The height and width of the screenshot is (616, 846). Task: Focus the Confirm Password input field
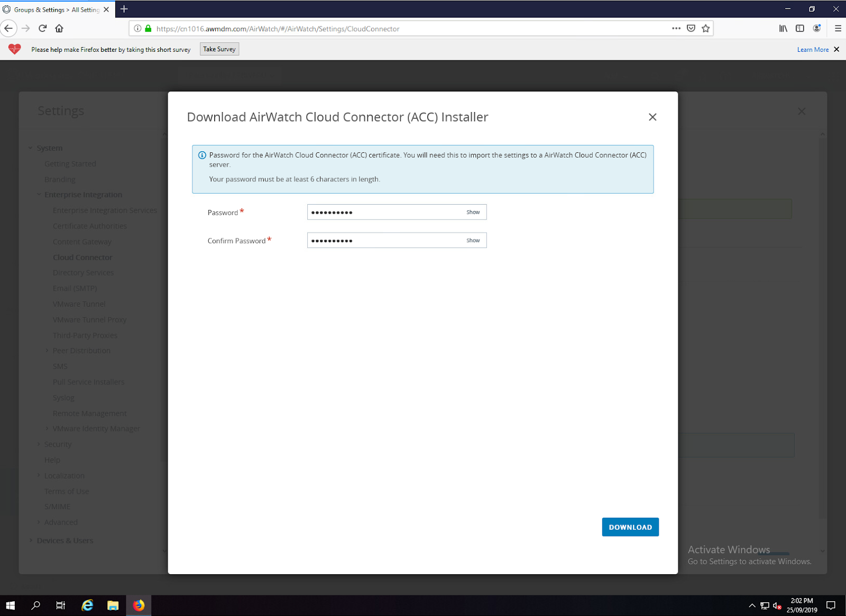point(397,241)
